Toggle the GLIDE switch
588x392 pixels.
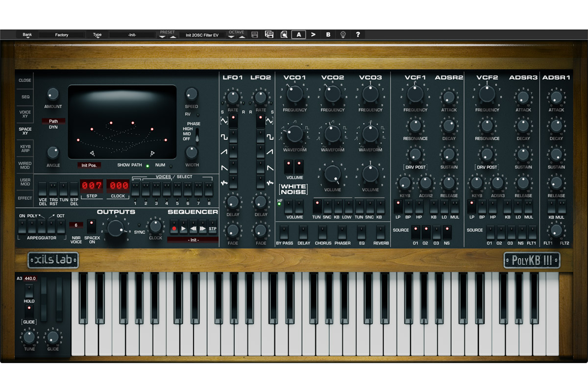click(29, 311)
